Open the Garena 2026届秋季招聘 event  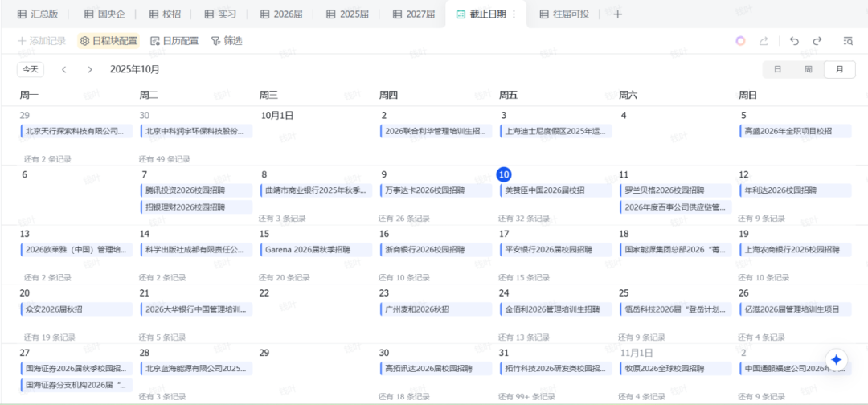click(316, 250)
